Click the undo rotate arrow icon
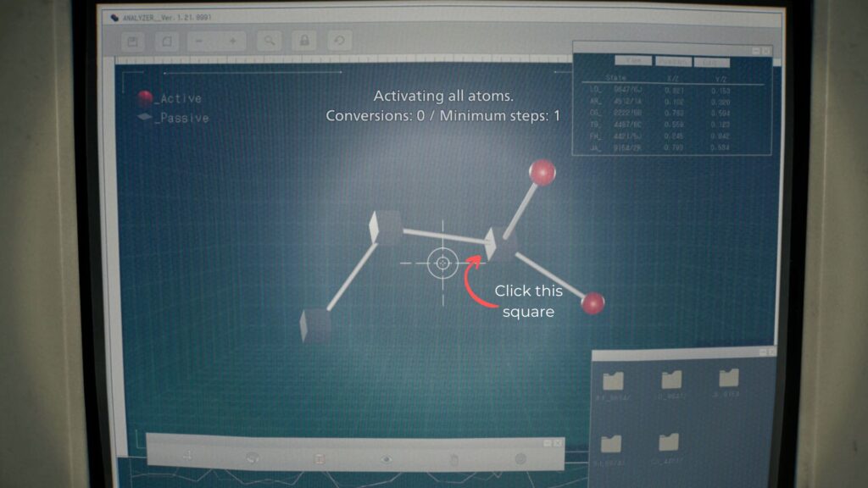The width and height of the screenshot is (868, 488). (339, 41)
